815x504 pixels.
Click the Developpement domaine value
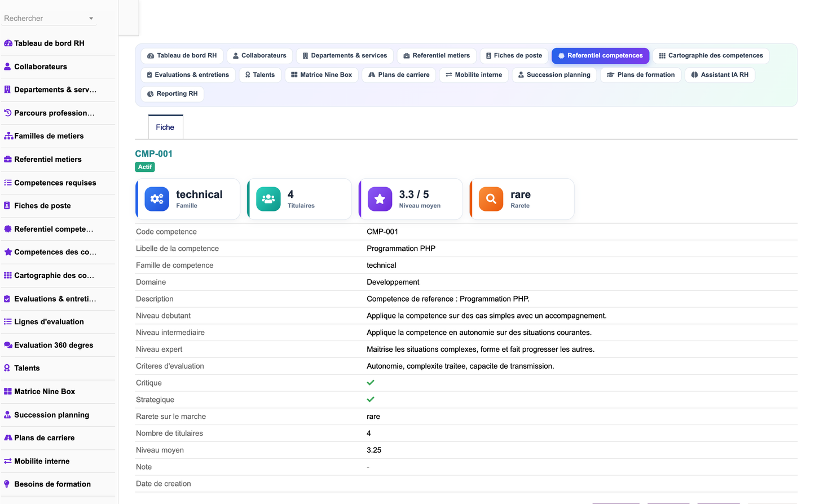(393, 282)
